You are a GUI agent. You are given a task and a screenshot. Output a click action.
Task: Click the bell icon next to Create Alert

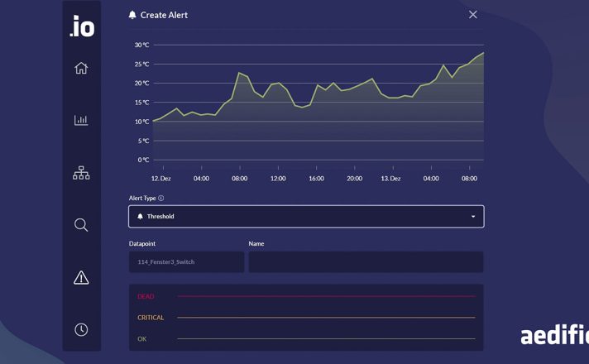132,15
